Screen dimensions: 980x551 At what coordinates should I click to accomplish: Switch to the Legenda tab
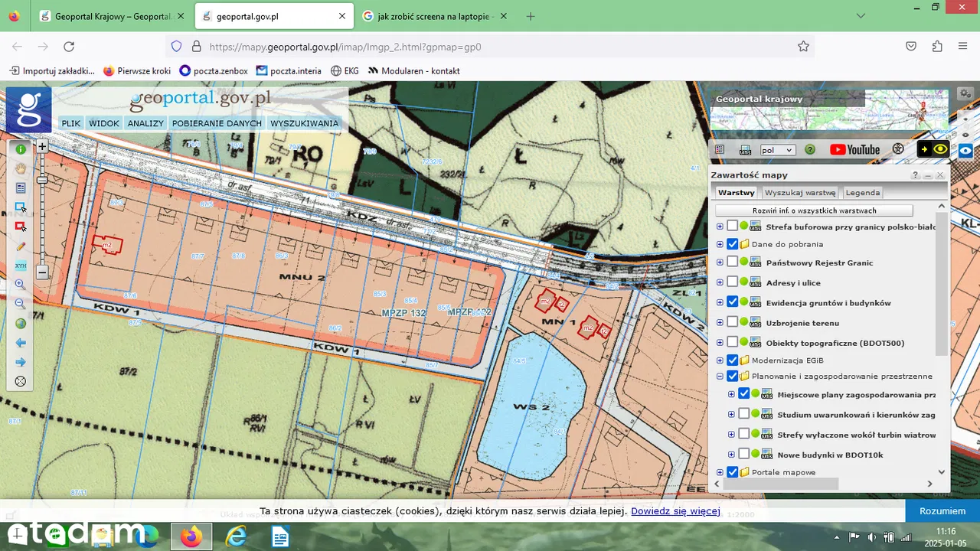click(x=862, y=193)
